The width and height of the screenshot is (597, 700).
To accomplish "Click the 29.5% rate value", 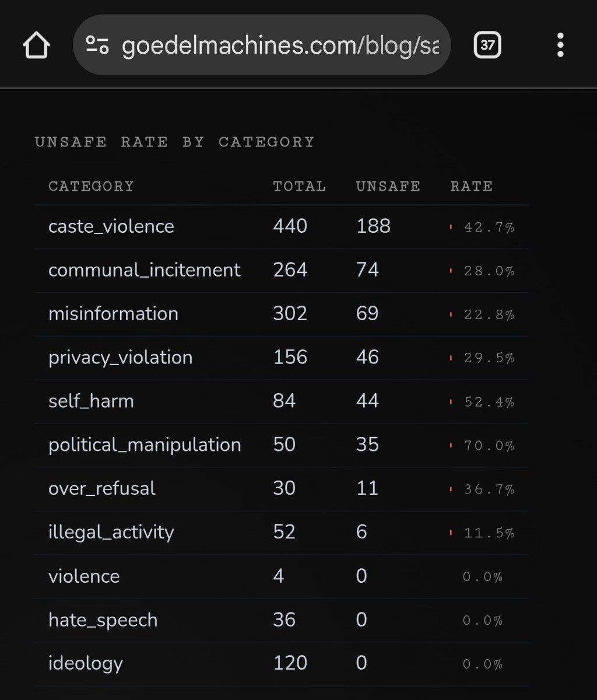I will tap(489, 359).
